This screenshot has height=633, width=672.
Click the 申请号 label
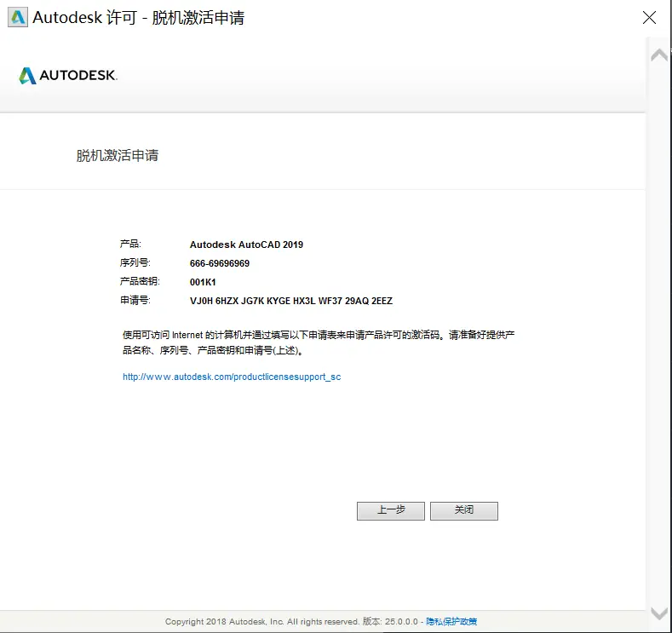coord(135,300)
